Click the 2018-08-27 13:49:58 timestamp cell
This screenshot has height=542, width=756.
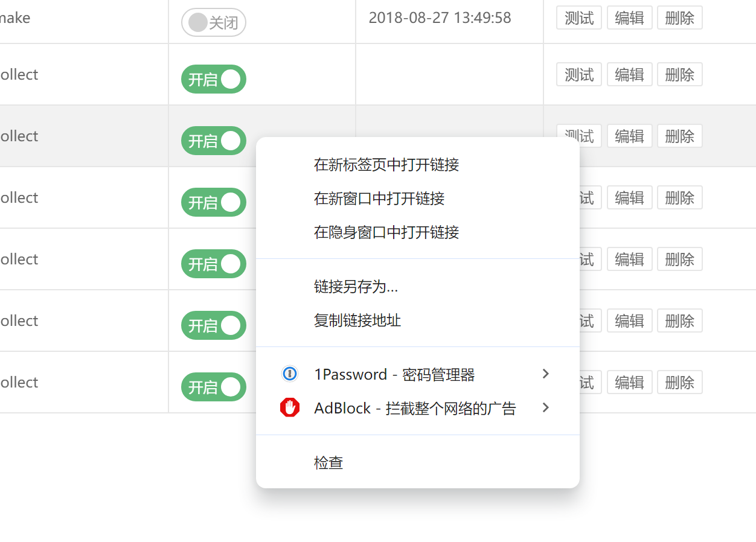440,18
